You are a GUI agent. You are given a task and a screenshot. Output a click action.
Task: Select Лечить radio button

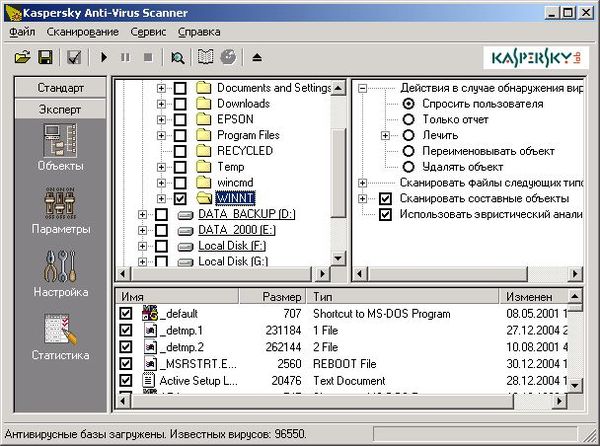[408, 135]
